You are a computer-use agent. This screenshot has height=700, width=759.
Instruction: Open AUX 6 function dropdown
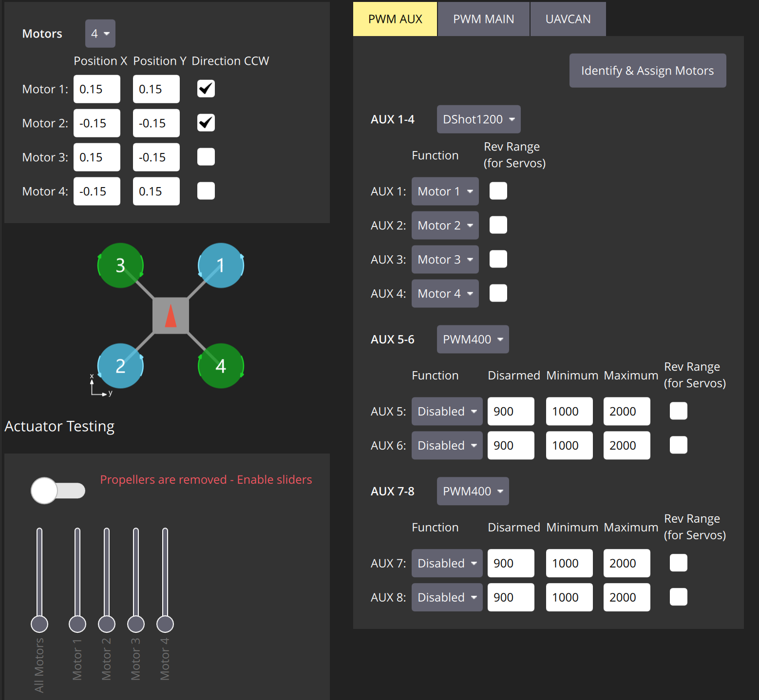coord(447,446)
